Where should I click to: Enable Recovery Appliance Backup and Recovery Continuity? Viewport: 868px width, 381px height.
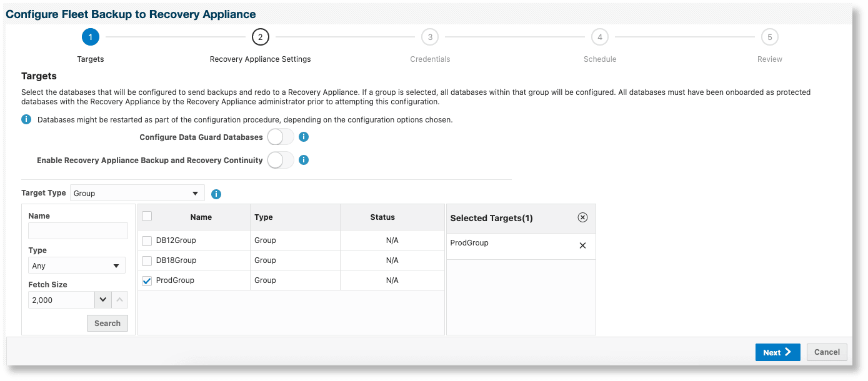click(x=280, y=160)
